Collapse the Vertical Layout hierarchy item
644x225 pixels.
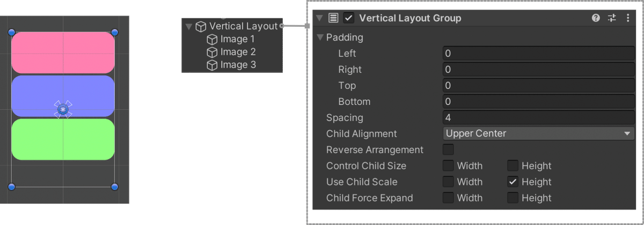click(188, 26)
